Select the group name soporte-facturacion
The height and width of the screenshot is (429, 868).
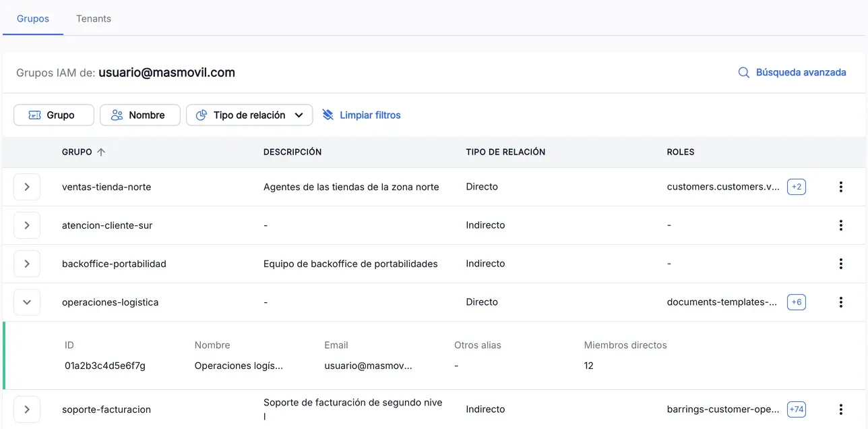pyautogui.click(x=106, y=409)
